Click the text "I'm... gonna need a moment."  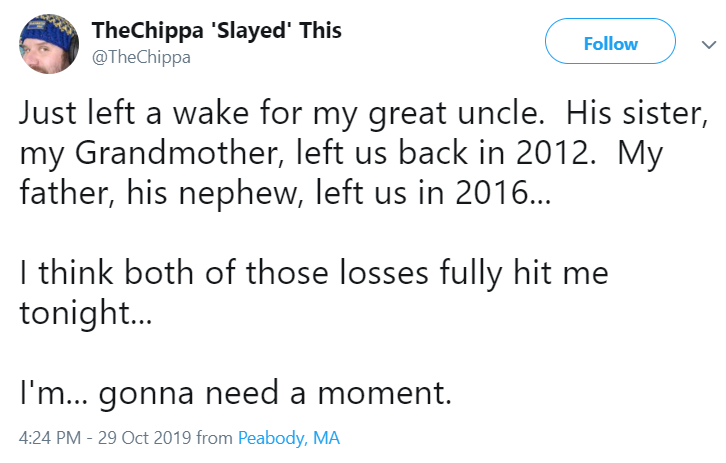236,393
